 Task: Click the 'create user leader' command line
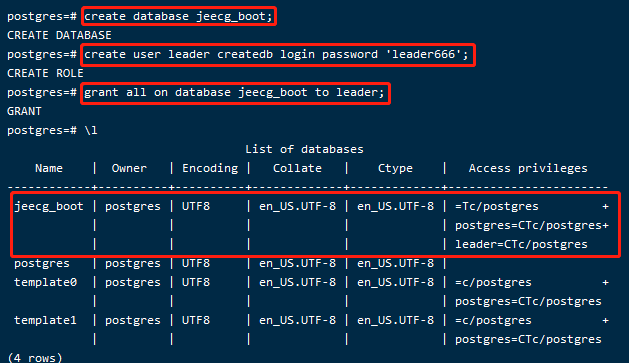pos(276,55)
